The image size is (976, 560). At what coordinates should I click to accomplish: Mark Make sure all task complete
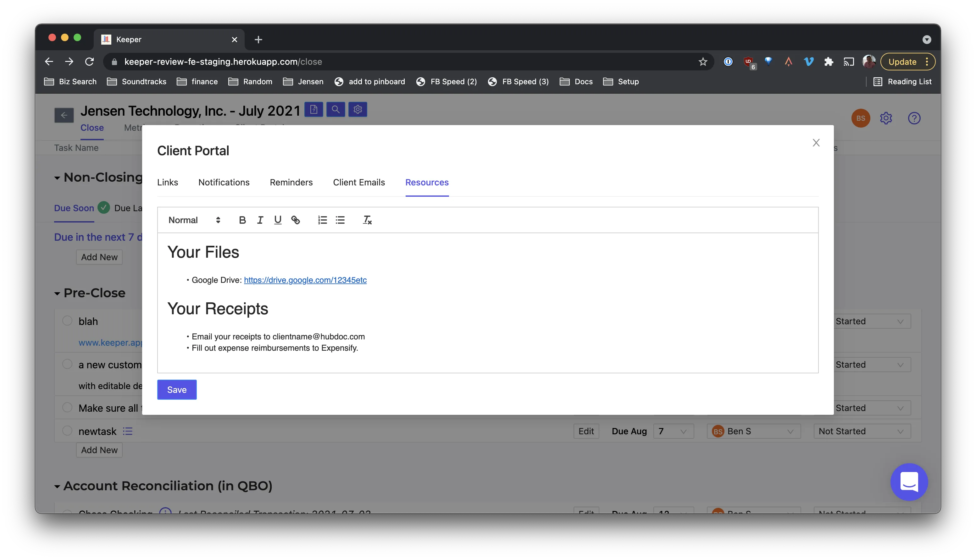[x=67, y=407]
